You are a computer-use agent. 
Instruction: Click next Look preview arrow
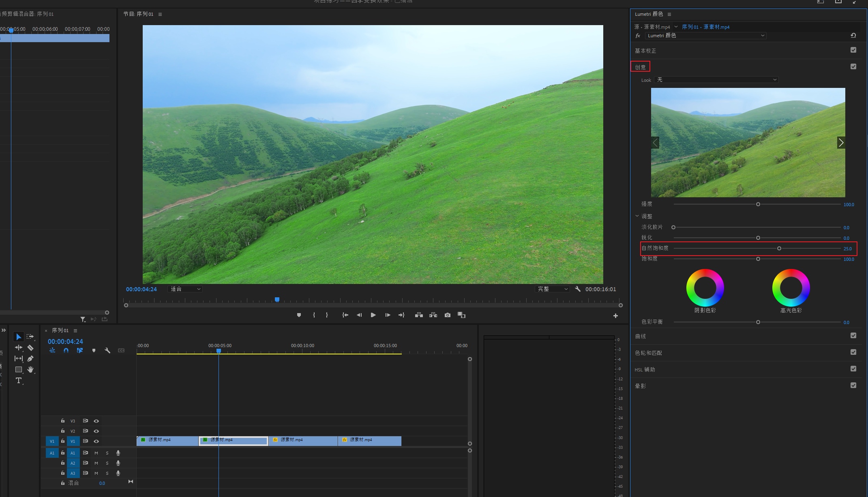(841, 143)
